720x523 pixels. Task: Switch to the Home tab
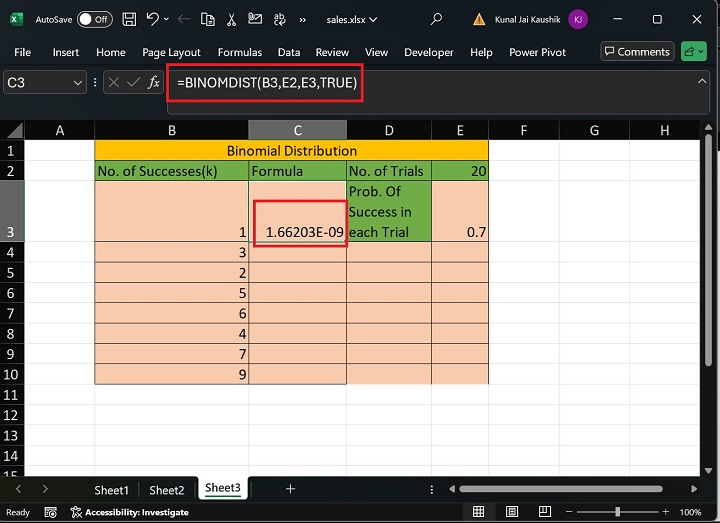point(111,52)
